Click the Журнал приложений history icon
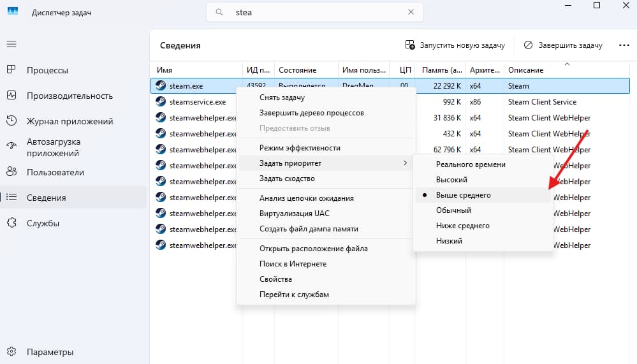Viewport: 637px width, 364px height. point(11,120)
